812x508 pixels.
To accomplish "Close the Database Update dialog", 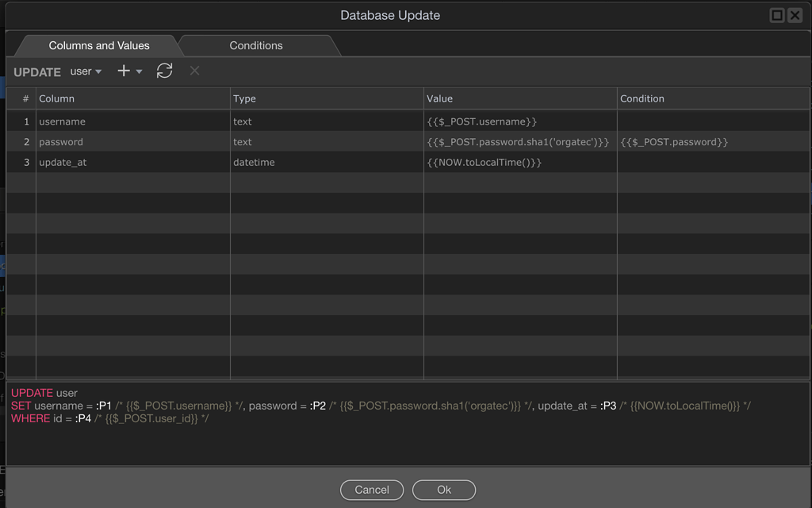I will pos(794,14).
